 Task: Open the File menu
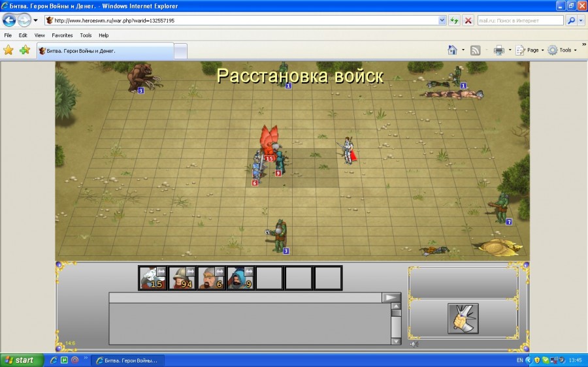click(x=8, y=35)
